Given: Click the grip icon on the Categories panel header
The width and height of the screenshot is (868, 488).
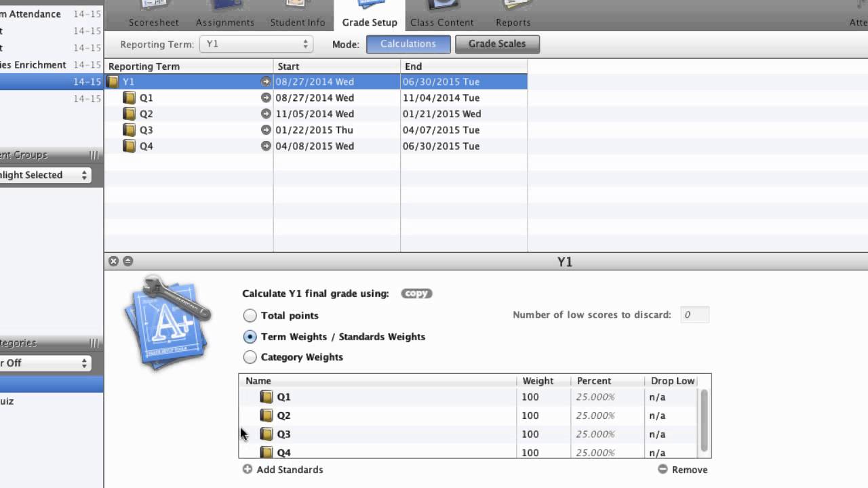Looking at the screenshot, I should point(94,343).
